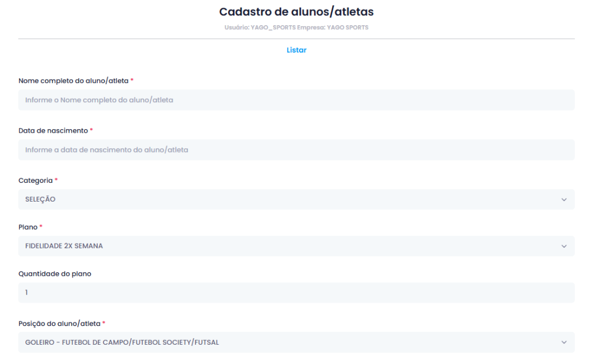Click the red asterisk beside Data de nascimento
This screenshot has width=599, height=364.
click(x=92, y=130)
